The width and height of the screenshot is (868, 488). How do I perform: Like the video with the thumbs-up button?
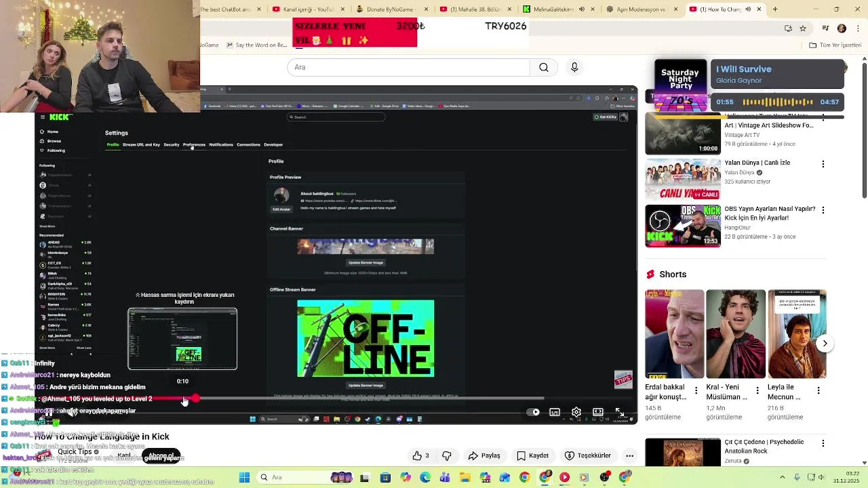tap(421, 455)
